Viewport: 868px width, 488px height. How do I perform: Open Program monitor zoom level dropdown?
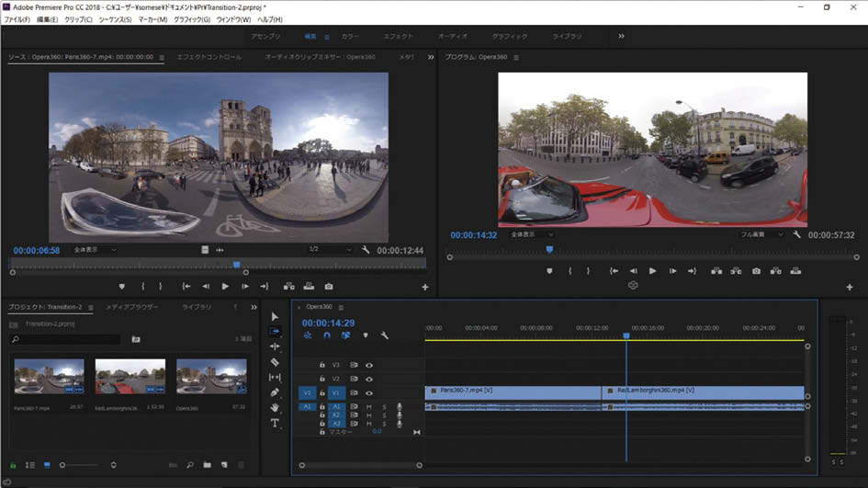pos(532,235)
